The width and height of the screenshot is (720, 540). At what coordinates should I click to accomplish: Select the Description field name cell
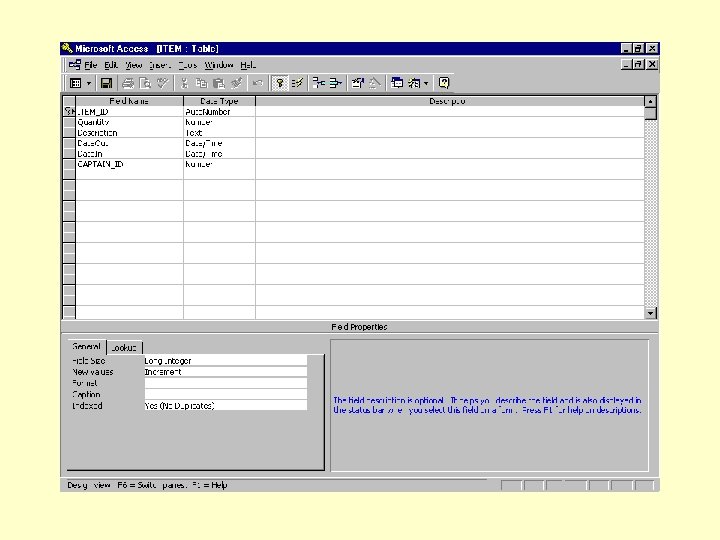(129, 133)
